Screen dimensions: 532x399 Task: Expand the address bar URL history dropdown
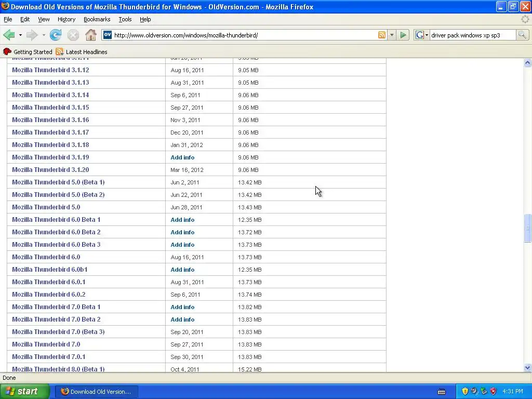392,35
